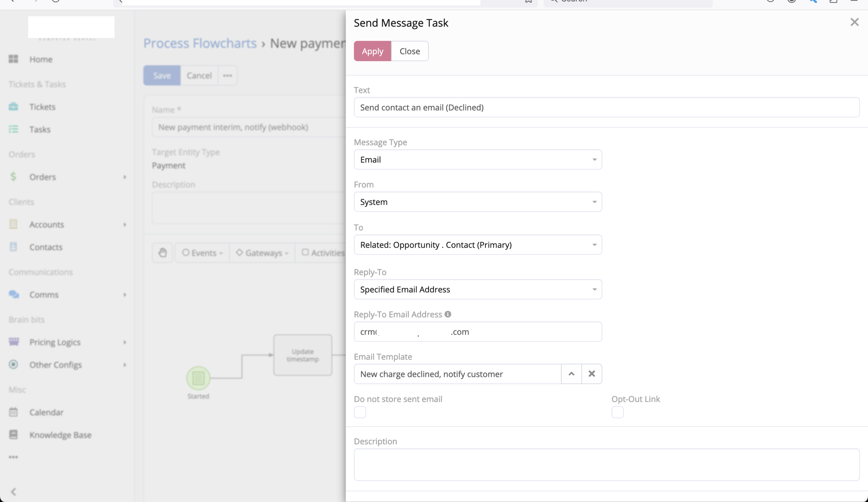Expand the Reply-To dropdown
Screen dimensions: 868x502
coord(478,289)
